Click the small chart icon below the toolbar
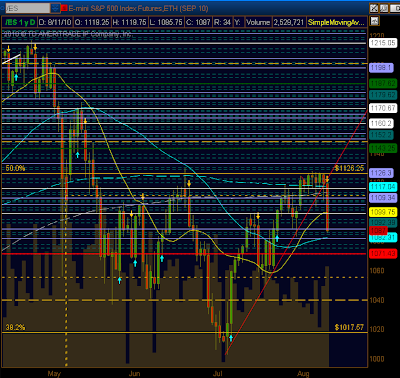400x378 pixels. pyautogui.click(x=374, y=21)
